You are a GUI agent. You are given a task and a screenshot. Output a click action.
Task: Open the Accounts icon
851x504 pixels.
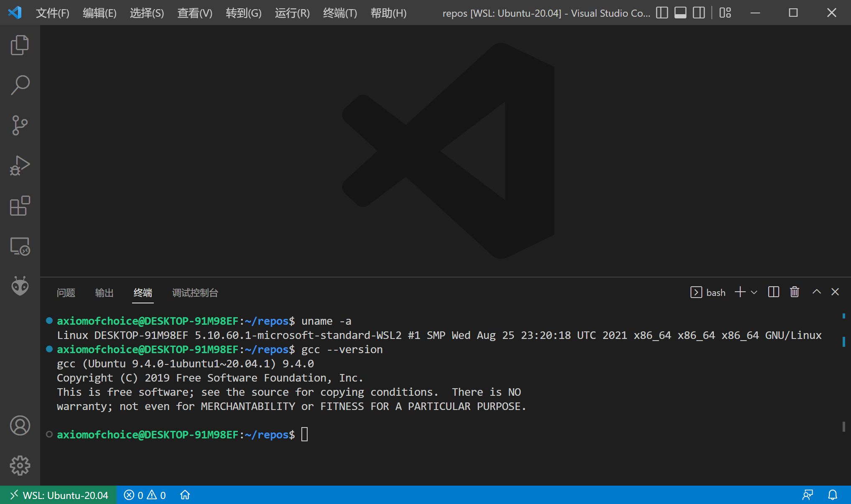20,425
